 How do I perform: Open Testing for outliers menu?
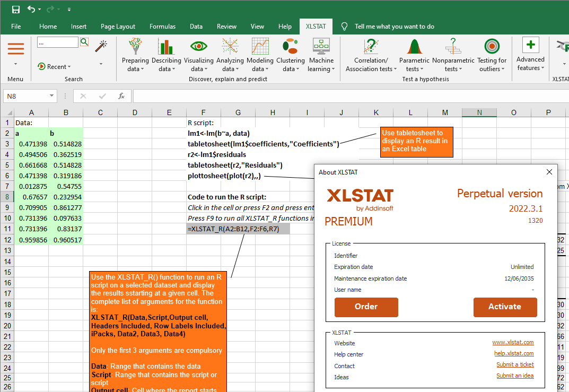(492, 55)
